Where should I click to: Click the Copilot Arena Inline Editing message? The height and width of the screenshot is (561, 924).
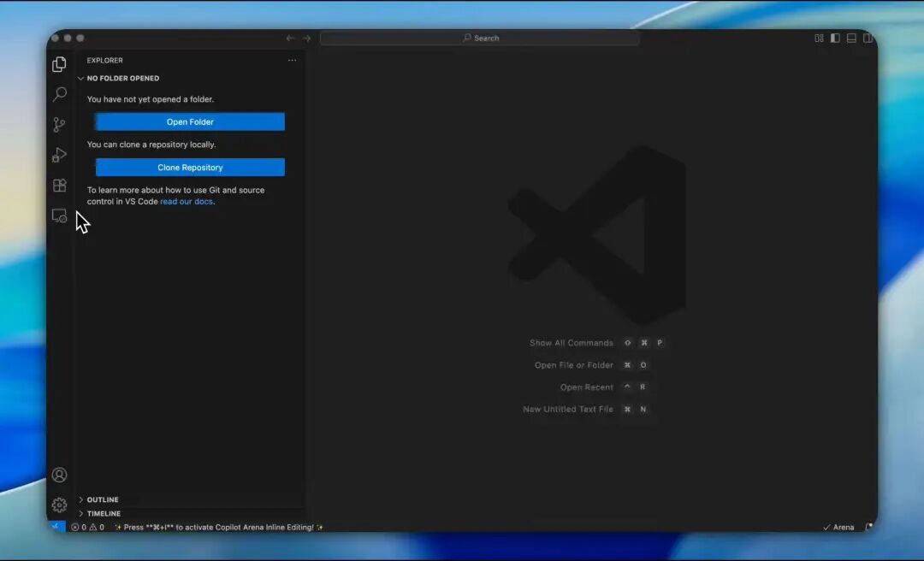[219, 528]
